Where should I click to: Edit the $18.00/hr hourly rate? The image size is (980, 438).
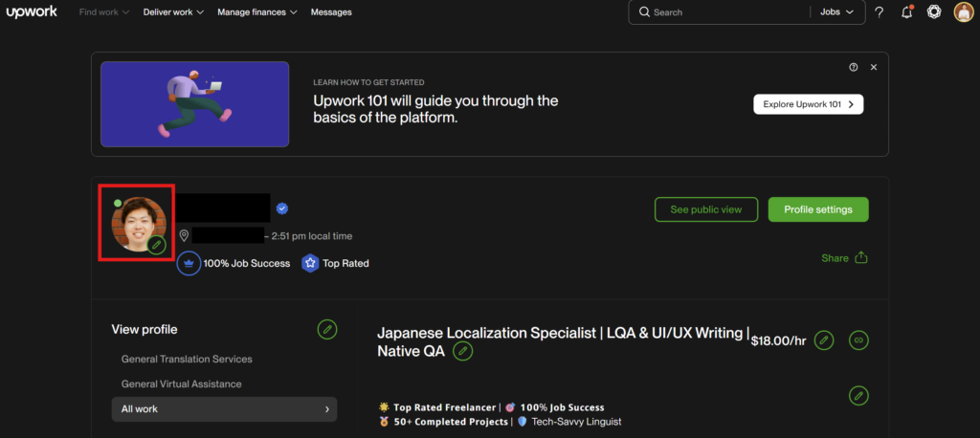823,339
